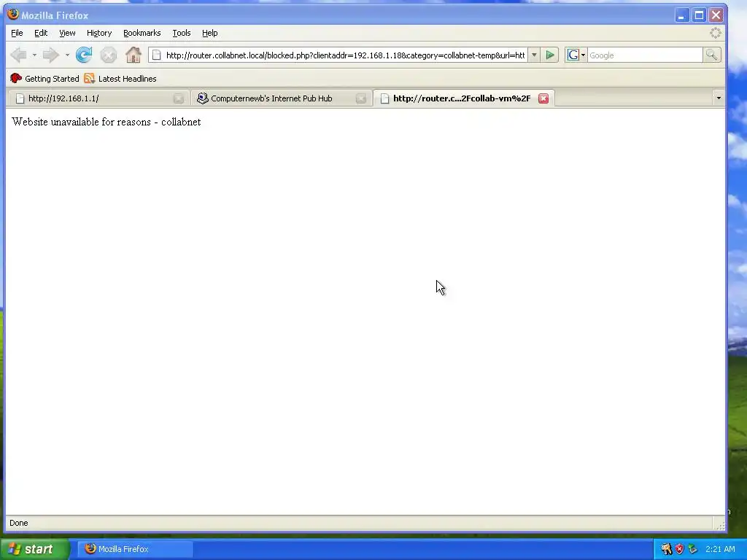This screenshot has width=747, height=560.
Task: Click the red security shield tray icon
Action: [679, 549]
